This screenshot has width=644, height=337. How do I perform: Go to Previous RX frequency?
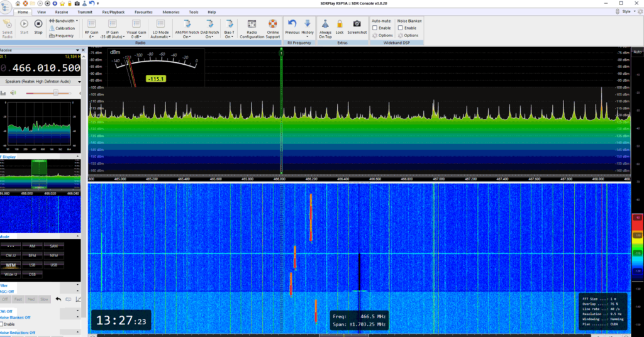tap(292, 27)
